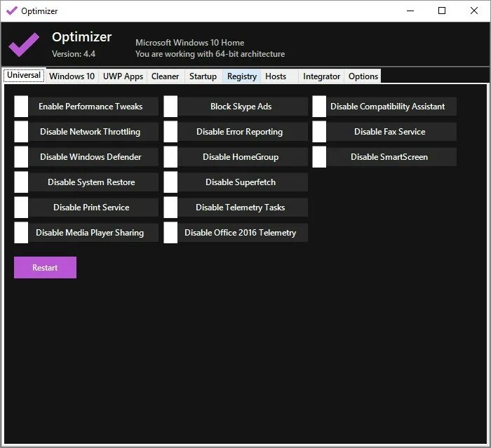Switch to the Cleaner tab
The height and width of the screenshot is (448, 491).
(x=166, y=76)
